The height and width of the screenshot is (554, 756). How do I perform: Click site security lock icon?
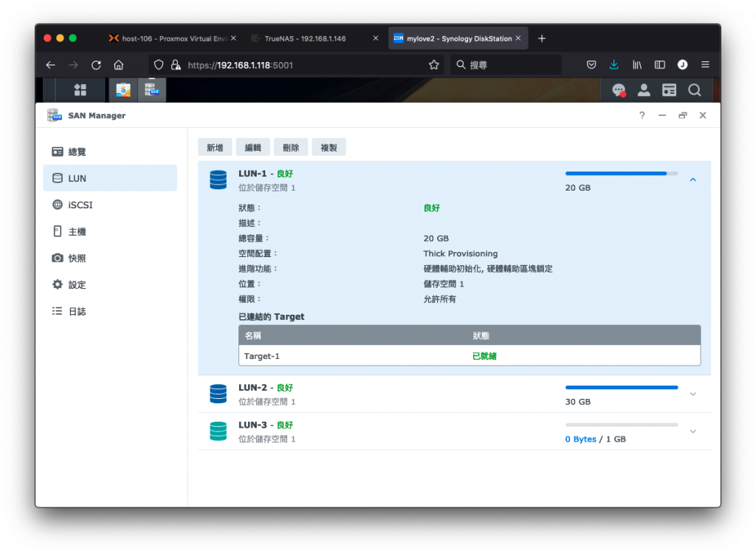click(176, 65)
